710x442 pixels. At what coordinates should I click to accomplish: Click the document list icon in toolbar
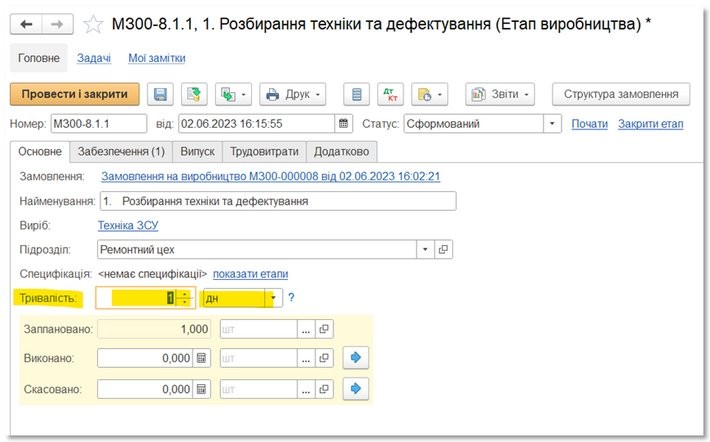tap(356, 95)
